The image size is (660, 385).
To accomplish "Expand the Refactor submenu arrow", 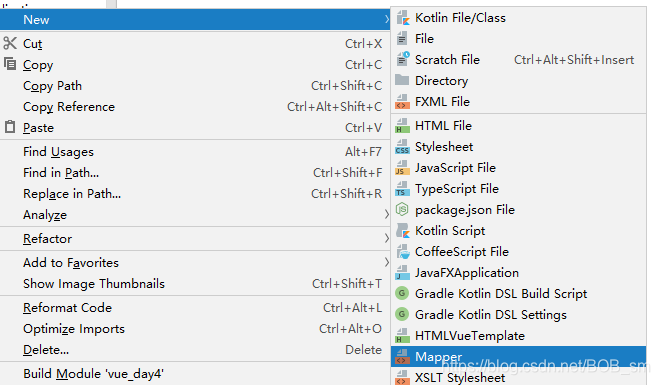I will pyautogui.click(x=386, y=239).
